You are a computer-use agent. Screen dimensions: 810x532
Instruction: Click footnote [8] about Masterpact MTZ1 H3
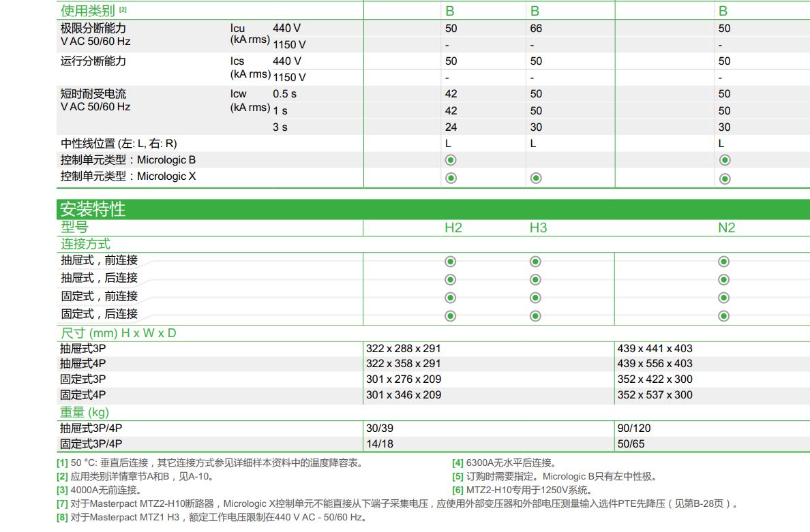coord(211,517)
